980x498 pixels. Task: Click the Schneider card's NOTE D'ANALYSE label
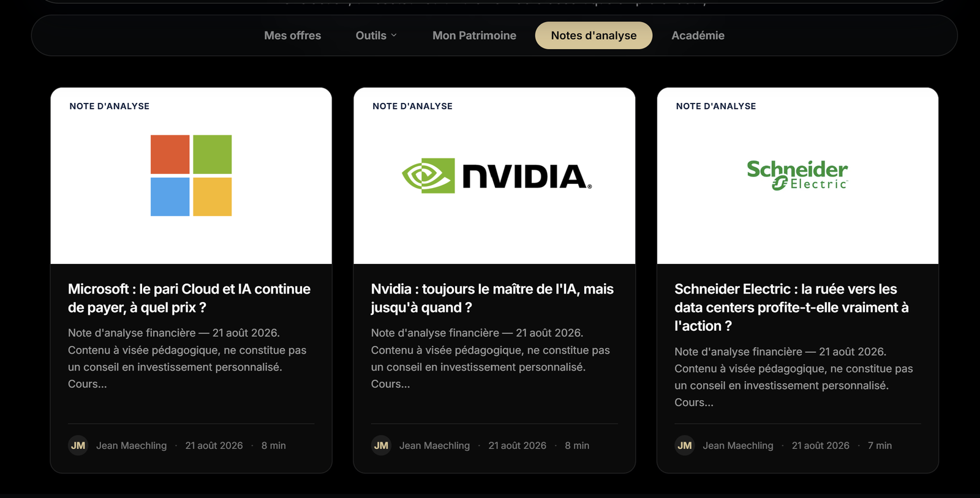(715, 106)
